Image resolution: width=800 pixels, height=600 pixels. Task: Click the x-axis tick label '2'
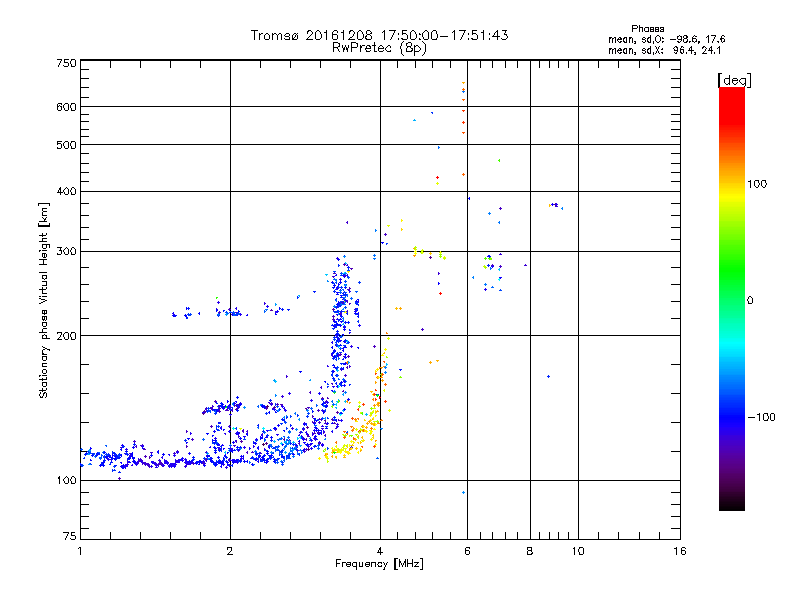tap(230, 551)
